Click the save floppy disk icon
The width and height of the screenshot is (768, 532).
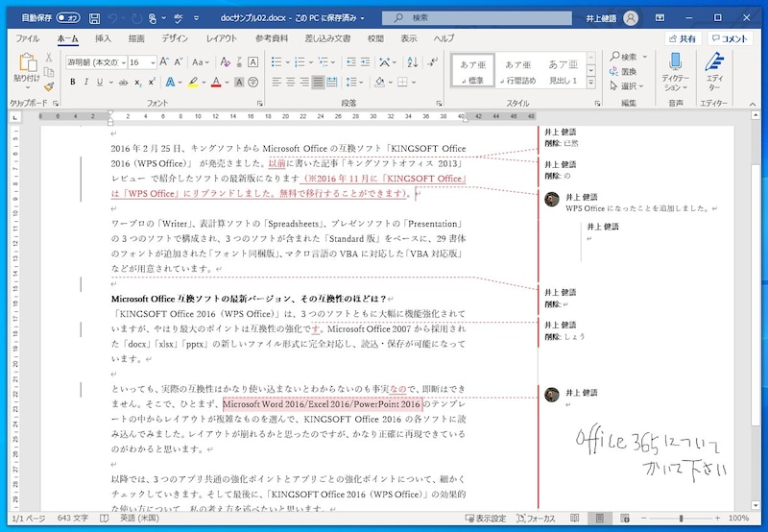[x=97, y=17]
